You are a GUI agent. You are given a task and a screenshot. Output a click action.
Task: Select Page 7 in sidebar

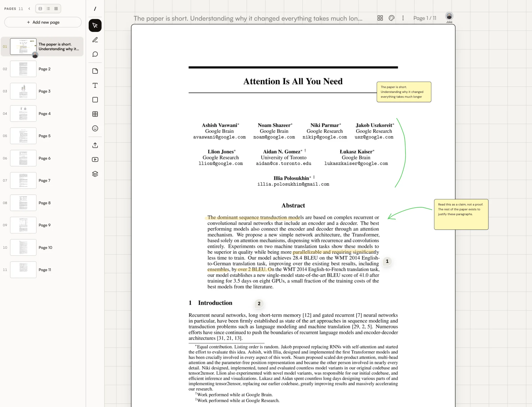click(42, 180)
